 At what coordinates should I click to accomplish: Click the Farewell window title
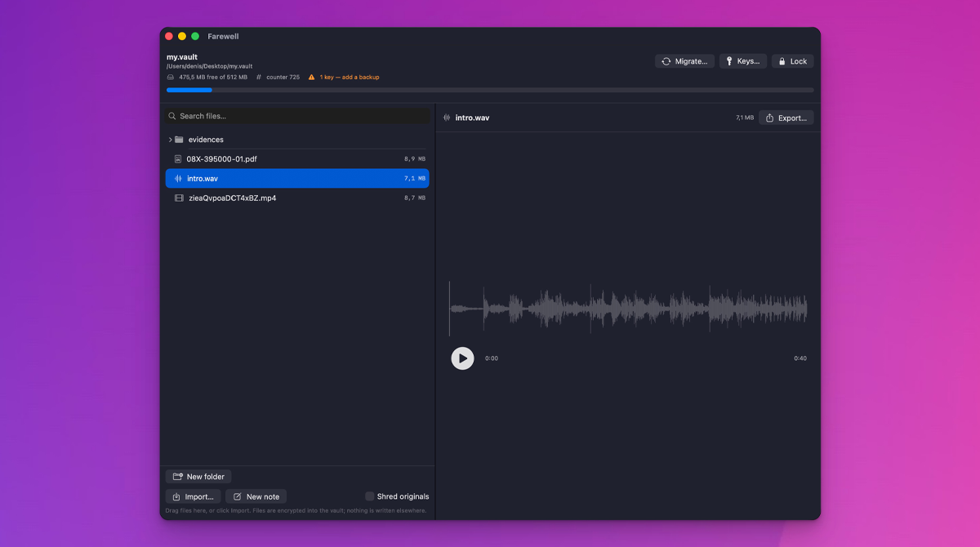point(223,37)
